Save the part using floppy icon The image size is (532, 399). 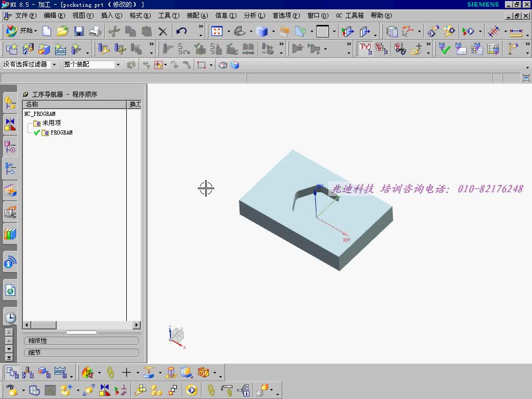[x=79, y=31]
